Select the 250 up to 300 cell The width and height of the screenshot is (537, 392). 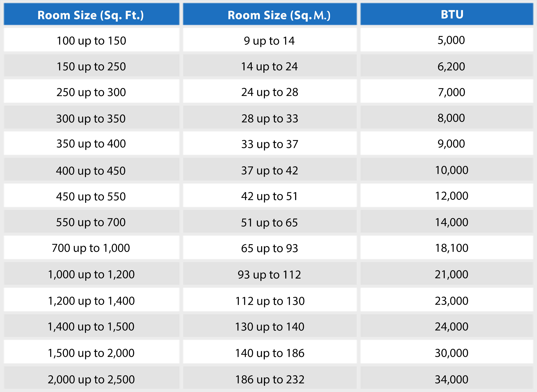[91, 92]
